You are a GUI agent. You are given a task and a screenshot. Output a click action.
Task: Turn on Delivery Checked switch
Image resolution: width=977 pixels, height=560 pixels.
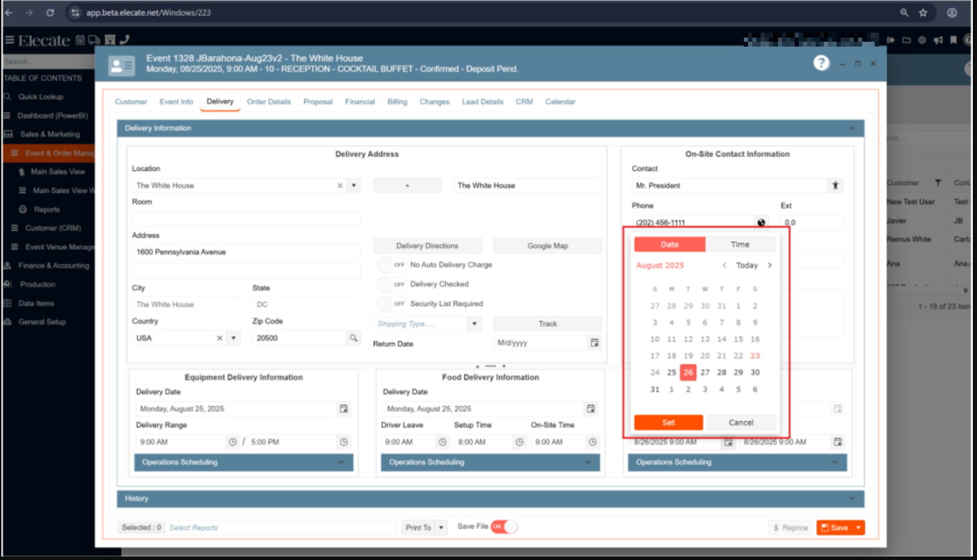click(393, 285)
